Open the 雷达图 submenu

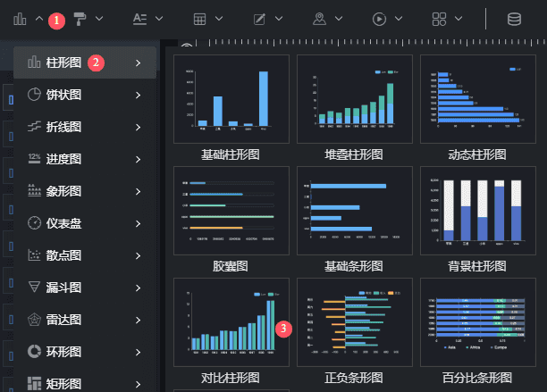85,320
